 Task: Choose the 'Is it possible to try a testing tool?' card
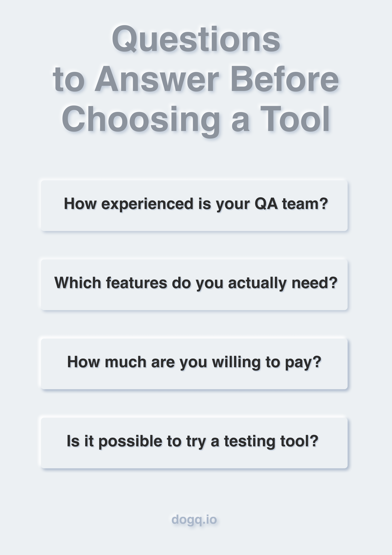[x=194, y=443]
